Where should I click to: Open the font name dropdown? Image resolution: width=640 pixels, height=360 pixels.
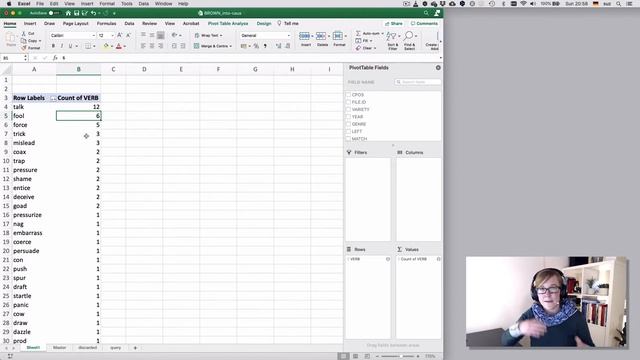point(93,36)
